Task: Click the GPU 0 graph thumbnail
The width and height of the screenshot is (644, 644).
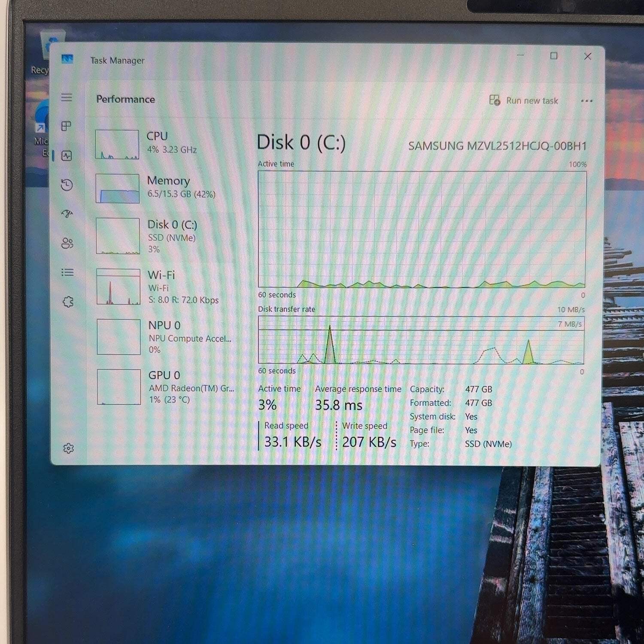Action: point(119,386)
